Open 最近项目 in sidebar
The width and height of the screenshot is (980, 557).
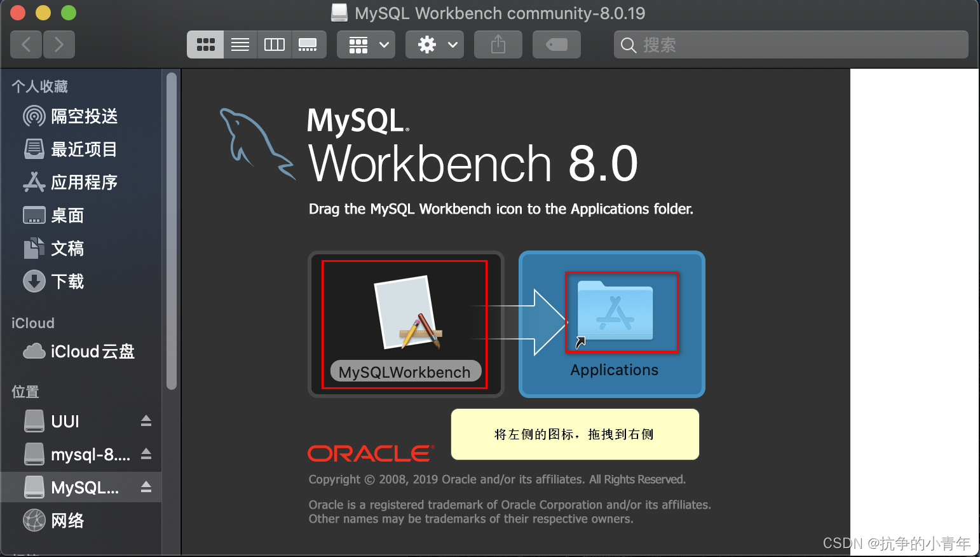pyautogui.click(x=81, y=149)
